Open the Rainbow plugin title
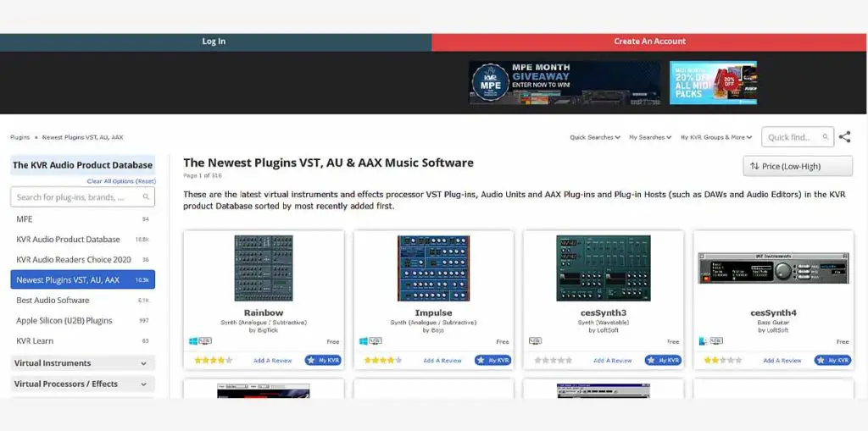This screenshot has width=868, height=431. pos(264,312)
